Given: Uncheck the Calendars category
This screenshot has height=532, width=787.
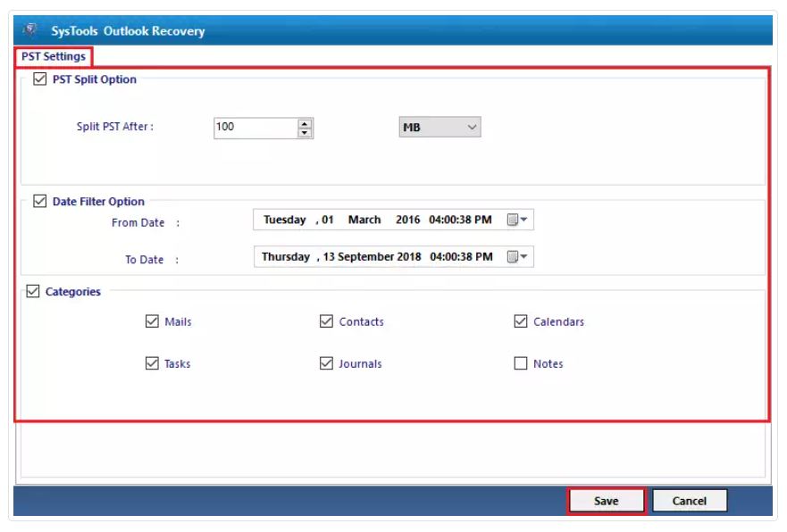Looking at the screenshot, I should (521, 321).
